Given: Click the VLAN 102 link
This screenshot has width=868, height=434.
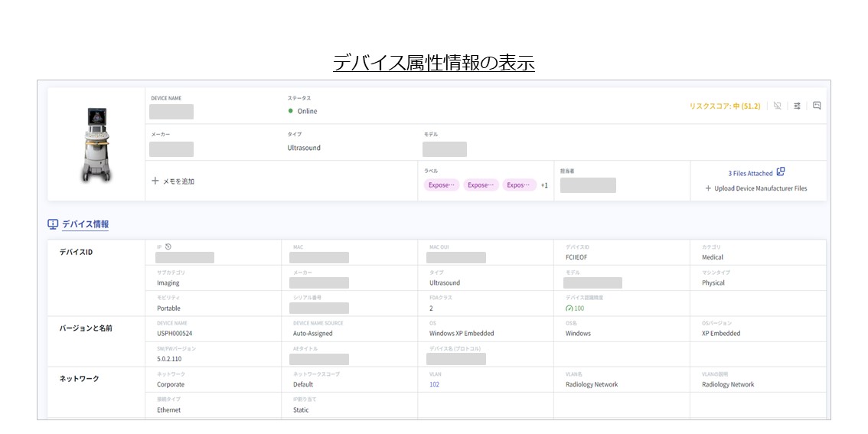Looking at the screenshot, I should [x=434, y=384].
